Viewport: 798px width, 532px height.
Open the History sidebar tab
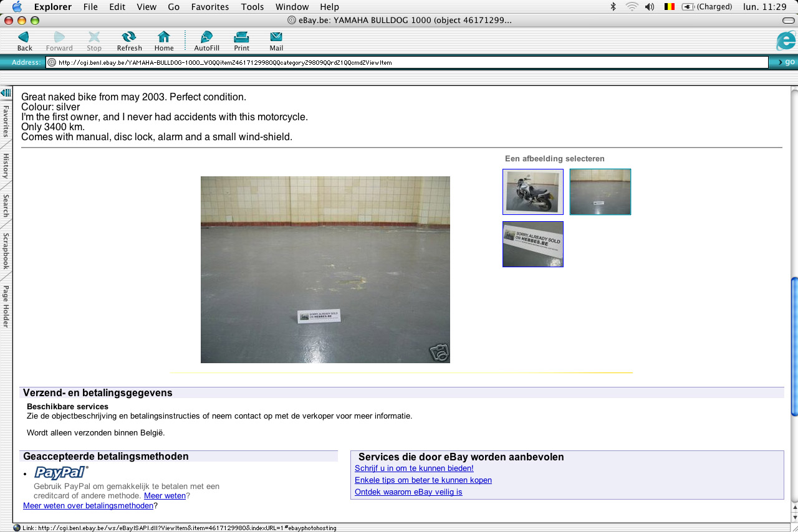pyautogui.click(x=6, y=166)
